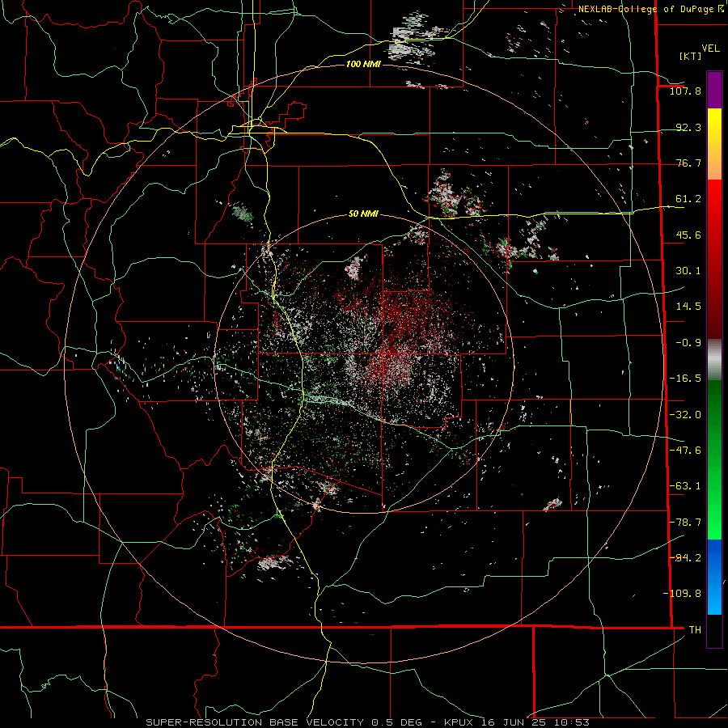The height and width of the screenshot is (728, 728).
Task: Select the -78.7 scale value
Action: point(685,523)
